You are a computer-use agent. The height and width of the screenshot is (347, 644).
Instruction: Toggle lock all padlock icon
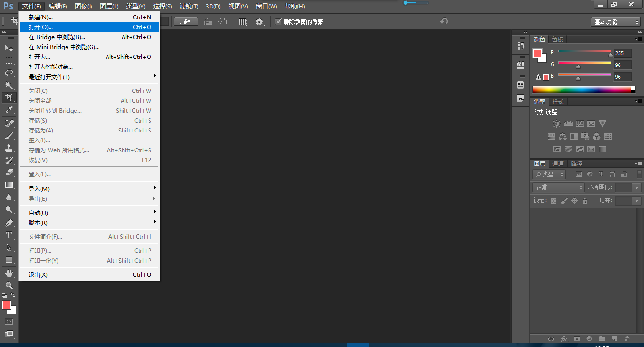tap(585, 201)
